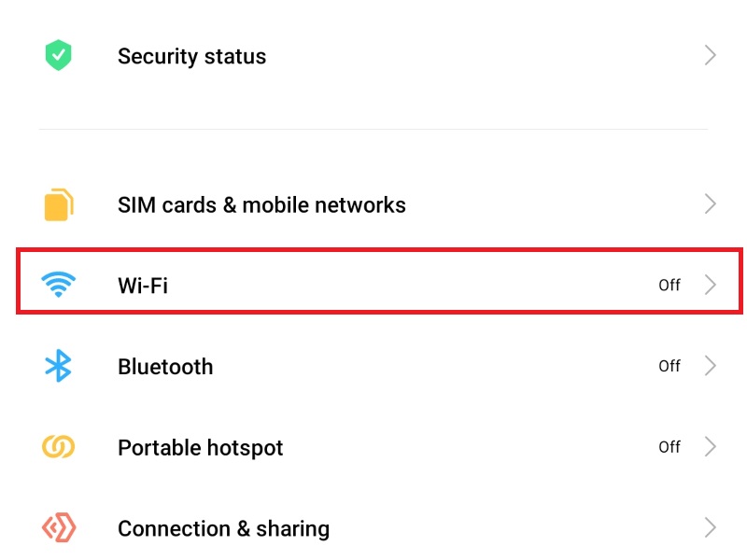Expand Security status with its chevron arrow

(x=710, y=56)
